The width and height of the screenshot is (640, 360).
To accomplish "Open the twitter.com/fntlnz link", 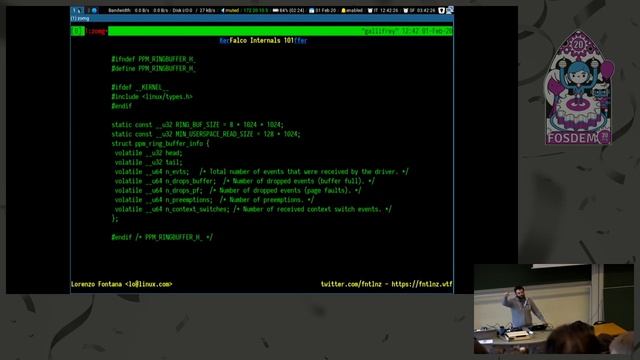I will (x=351, y=284).
